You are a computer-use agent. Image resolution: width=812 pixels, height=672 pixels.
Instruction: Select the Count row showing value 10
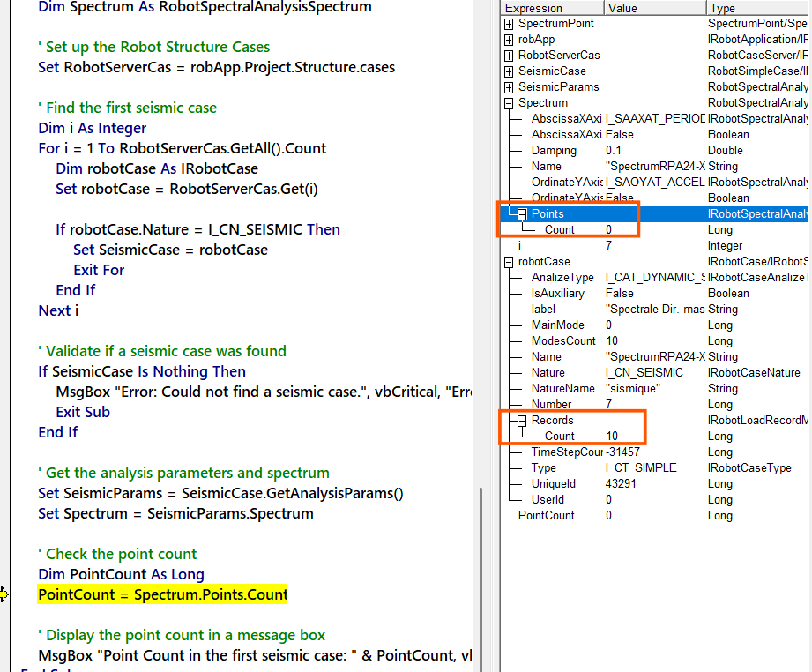(x=654, y=437)
